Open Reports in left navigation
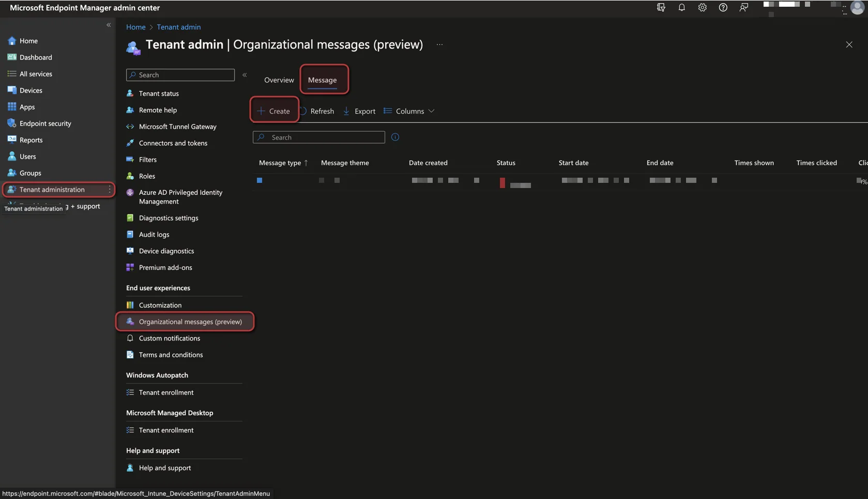Viewport: 868px width, 499px height. [x=31, y=140]
